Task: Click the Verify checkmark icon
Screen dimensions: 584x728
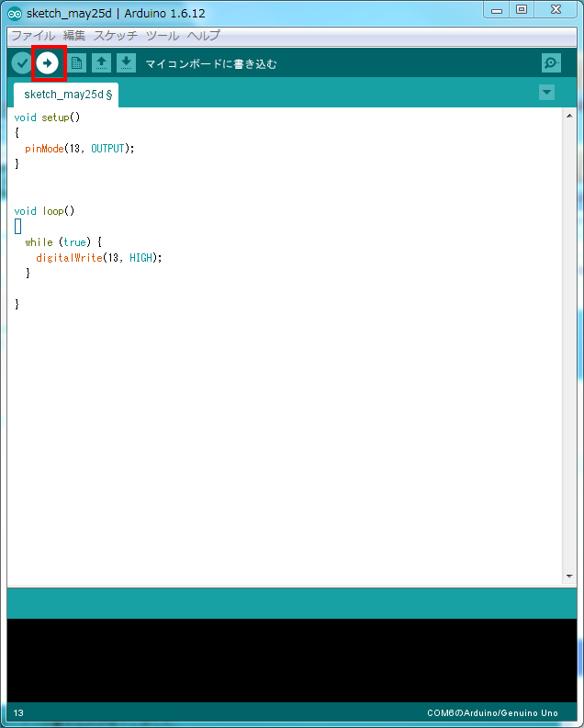Action: click(x=21, y=63)
